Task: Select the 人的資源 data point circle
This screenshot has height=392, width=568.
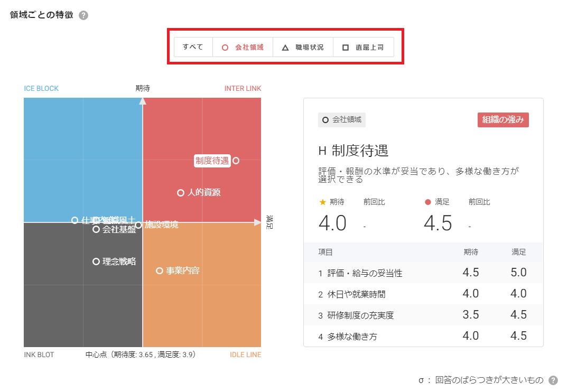Action: (x=181, y=193)
